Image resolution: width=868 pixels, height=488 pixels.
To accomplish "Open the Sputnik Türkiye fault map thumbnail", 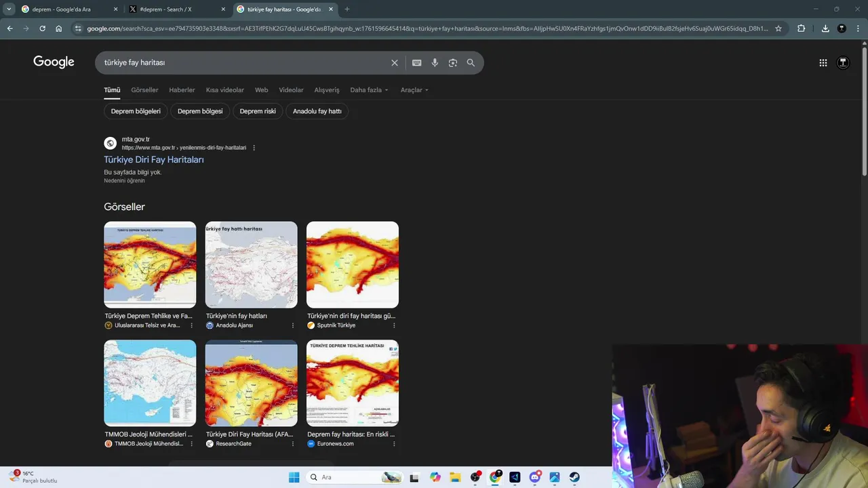I will pyautogui.click(x=353, y=265).
